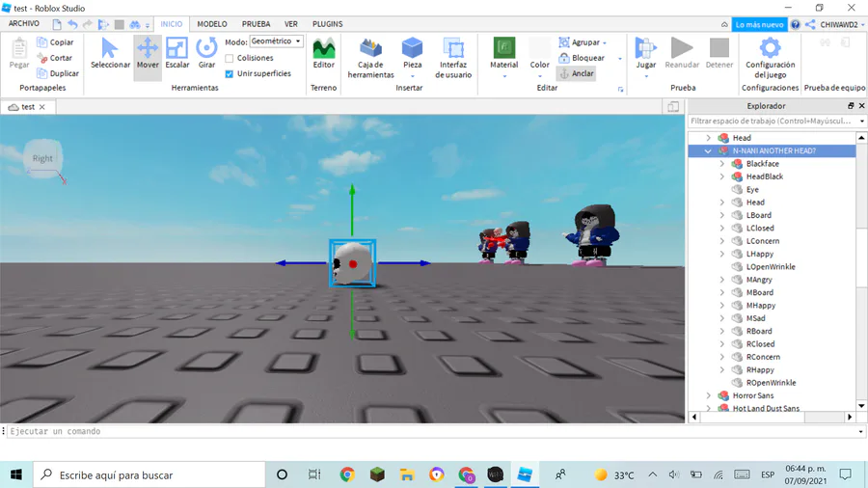The height and width of the screenshot is (488, 868).
Task: Switch to the PRUEBA tab
Action: pyautogui.click(x=256, y=24)
